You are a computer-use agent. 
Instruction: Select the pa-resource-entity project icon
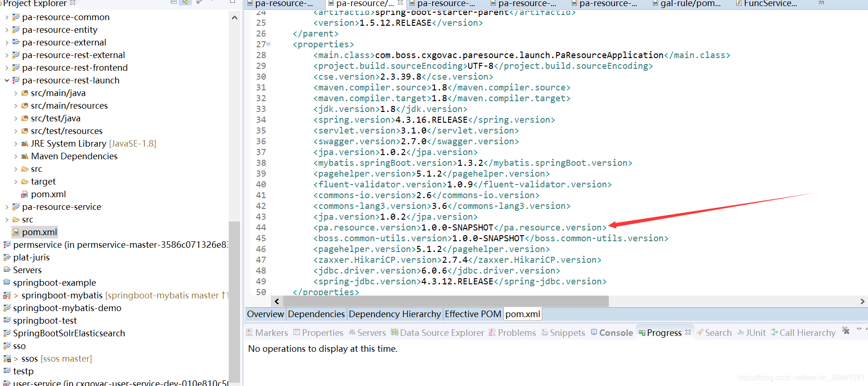pyautogui.click(x=16, y=30)
